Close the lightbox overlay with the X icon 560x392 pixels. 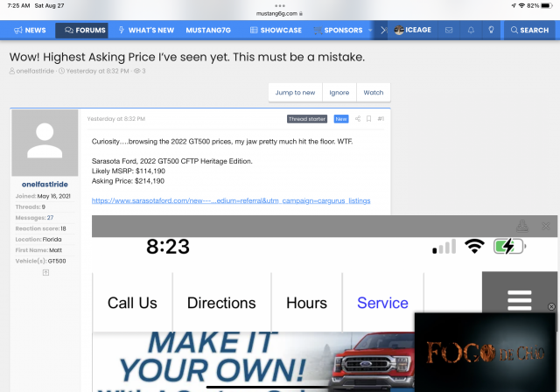546,226
